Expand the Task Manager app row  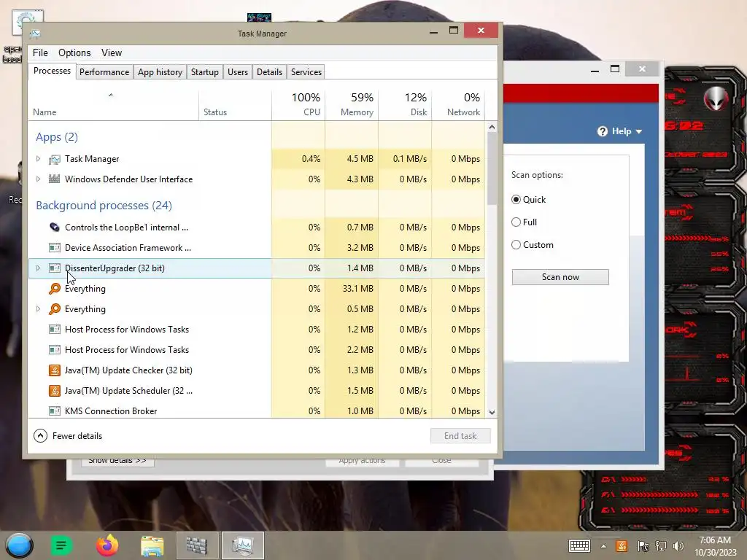38,158
